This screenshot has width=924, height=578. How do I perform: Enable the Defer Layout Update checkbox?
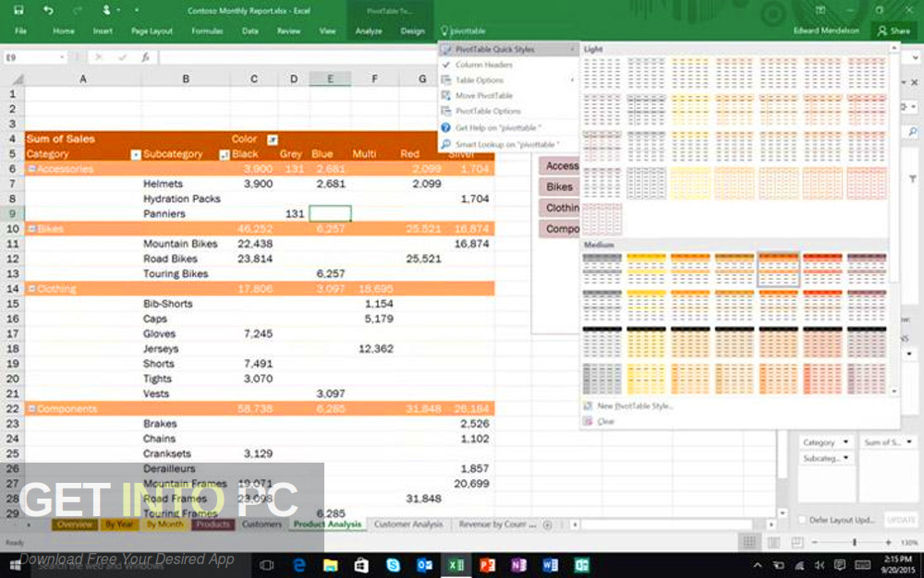801,520
